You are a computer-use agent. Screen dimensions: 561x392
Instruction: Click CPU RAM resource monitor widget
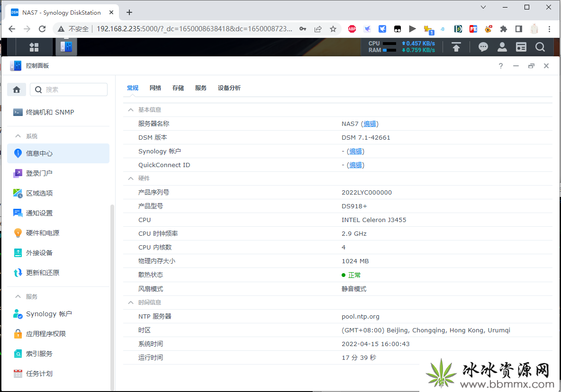402,47
